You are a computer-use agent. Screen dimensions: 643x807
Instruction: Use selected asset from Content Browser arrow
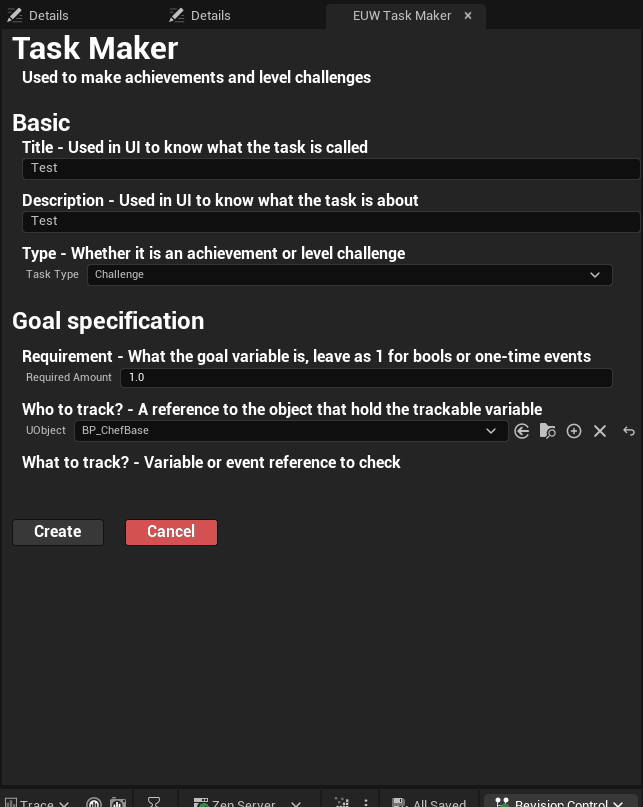[522, 431]
